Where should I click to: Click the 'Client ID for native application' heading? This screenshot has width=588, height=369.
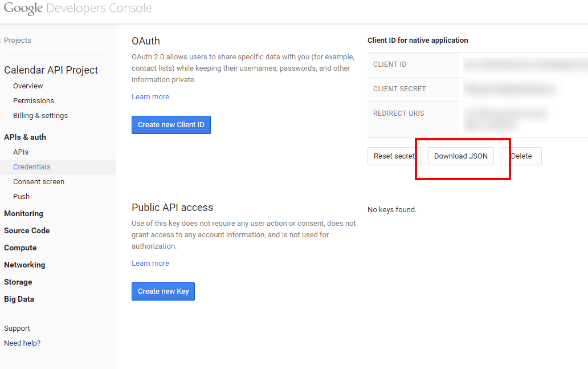point(418,40)
